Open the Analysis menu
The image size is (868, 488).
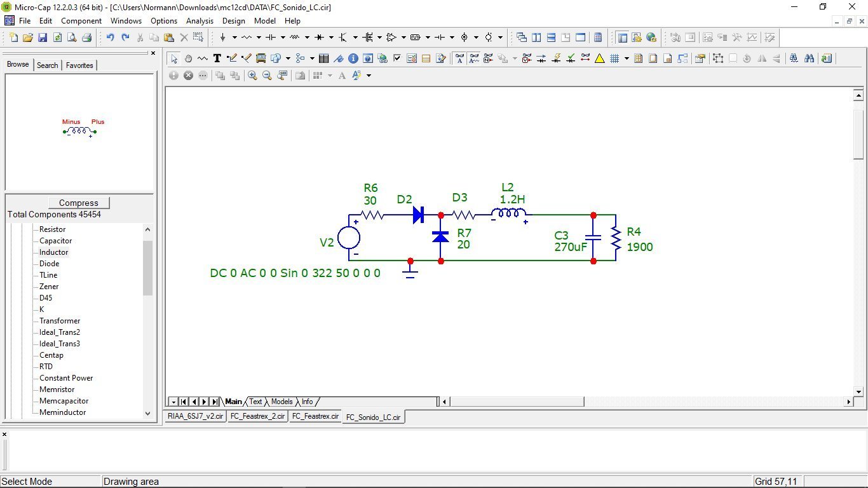(200, 21)
